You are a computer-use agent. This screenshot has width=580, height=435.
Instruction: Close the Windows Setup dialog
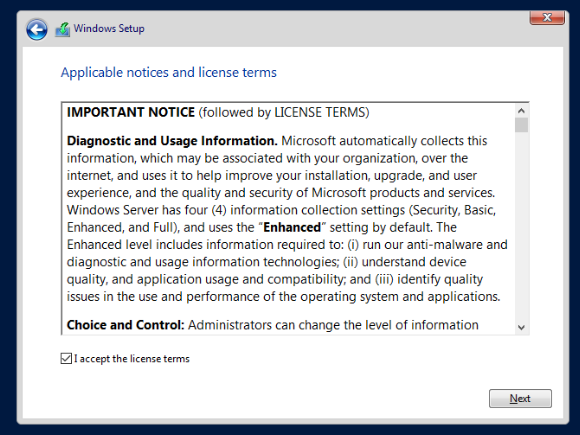(547, 17)
